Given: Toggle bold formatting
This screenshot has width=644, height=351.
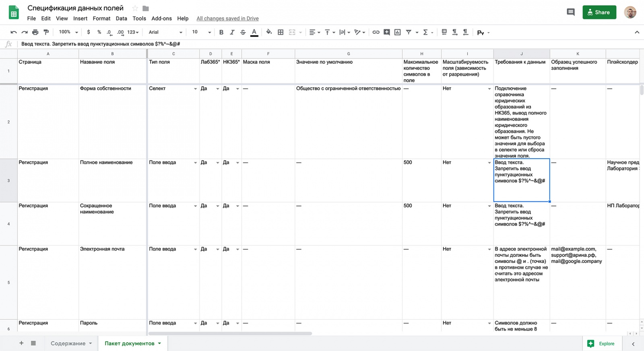Looking at the screenshot, I should click(x=221, y=32).
